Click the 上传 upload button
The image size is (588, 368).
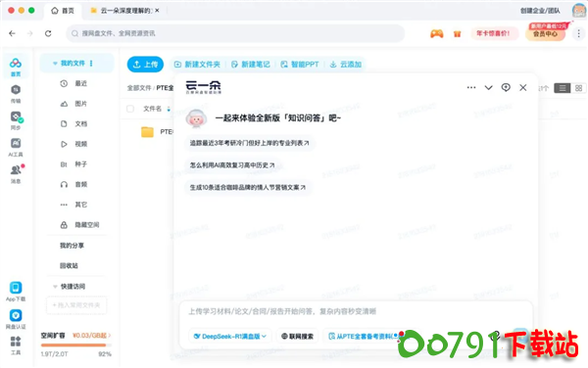145,65
